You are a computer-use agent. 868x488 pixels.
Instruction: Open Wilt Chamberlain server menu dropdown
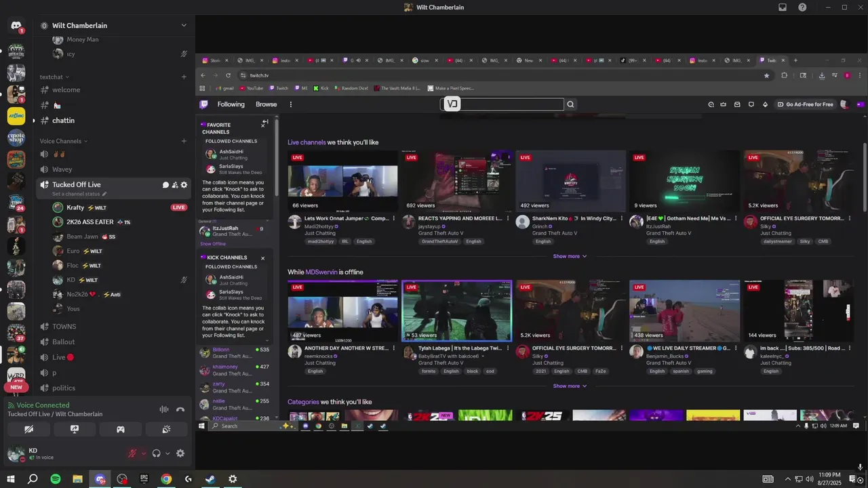coord(183,25)
